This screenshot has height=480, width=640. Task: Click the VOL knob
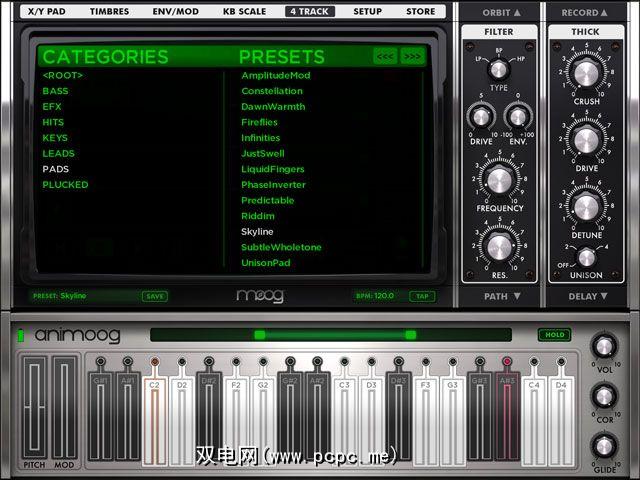pos(604,347)
